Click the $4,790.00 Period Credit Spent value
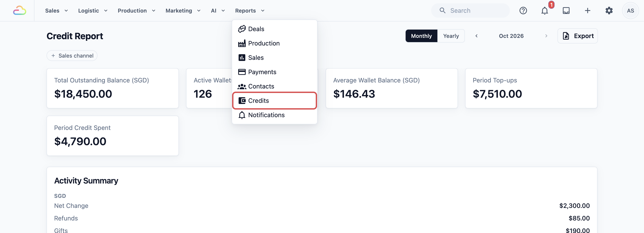The height and width of the screenshot is (233, 644). (x=80, y=142)
